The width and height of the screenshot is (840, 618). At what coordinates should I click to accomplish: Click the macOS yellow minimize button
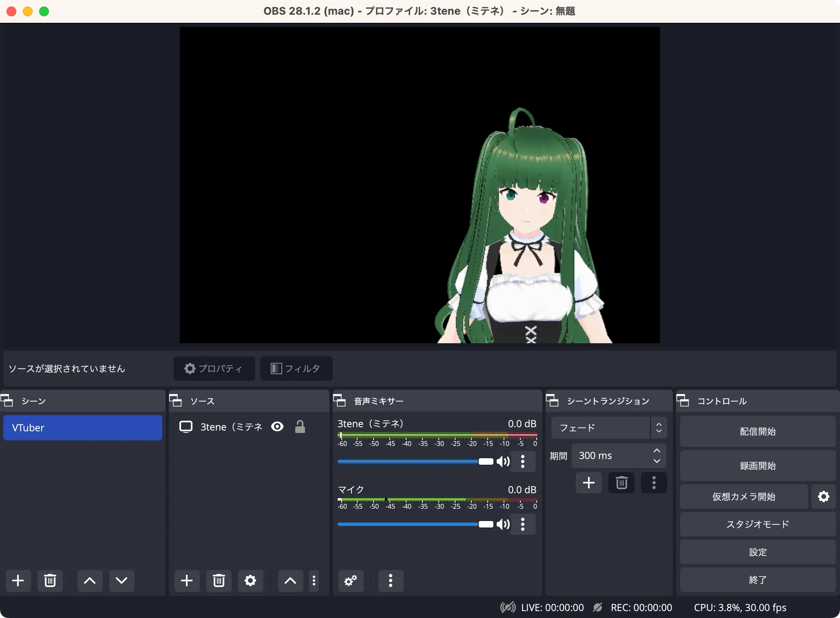coord(28,11)
